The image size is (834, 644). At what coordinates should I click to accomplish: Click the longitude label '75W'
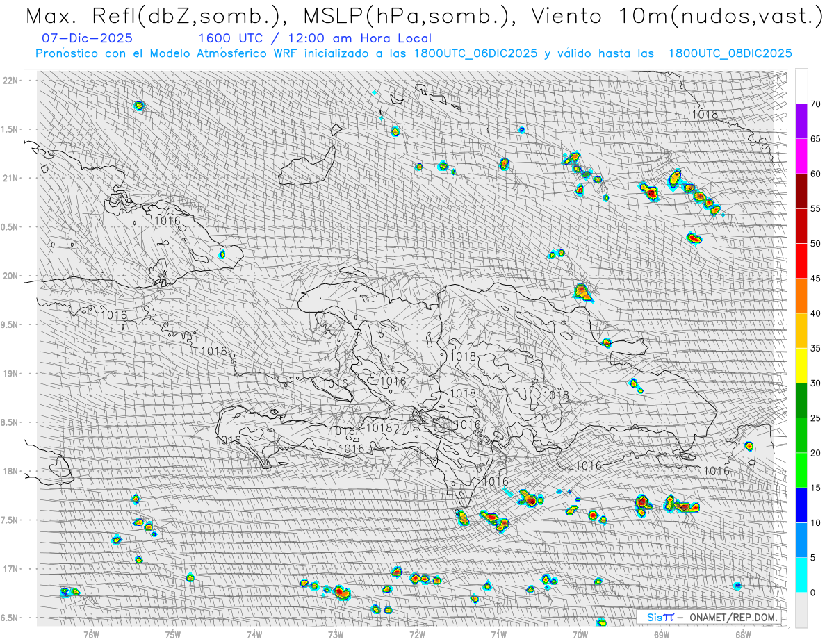tap(173, 634)
